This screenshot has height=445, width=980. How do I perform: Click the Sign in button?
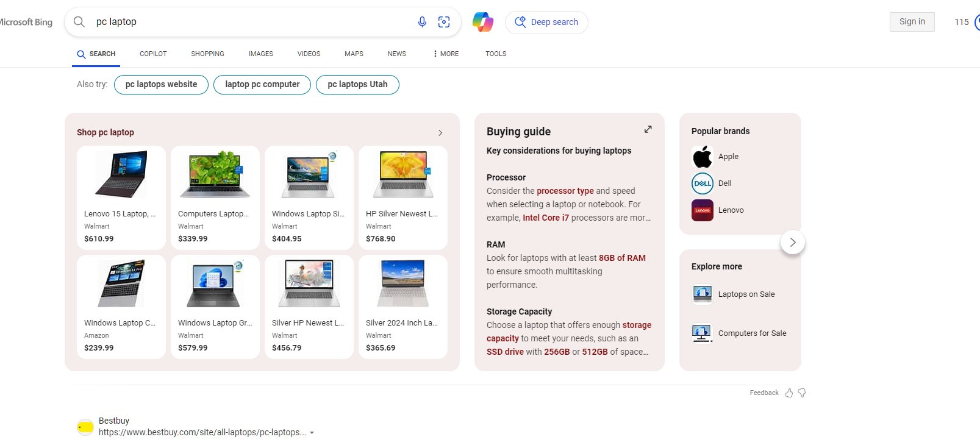pyautogui.click(x=912, y=21)
